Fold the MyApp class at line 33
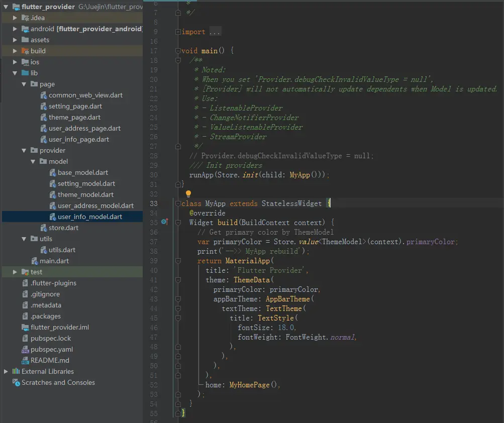Viewport: 504px width, 423px height. coord(178,203)
